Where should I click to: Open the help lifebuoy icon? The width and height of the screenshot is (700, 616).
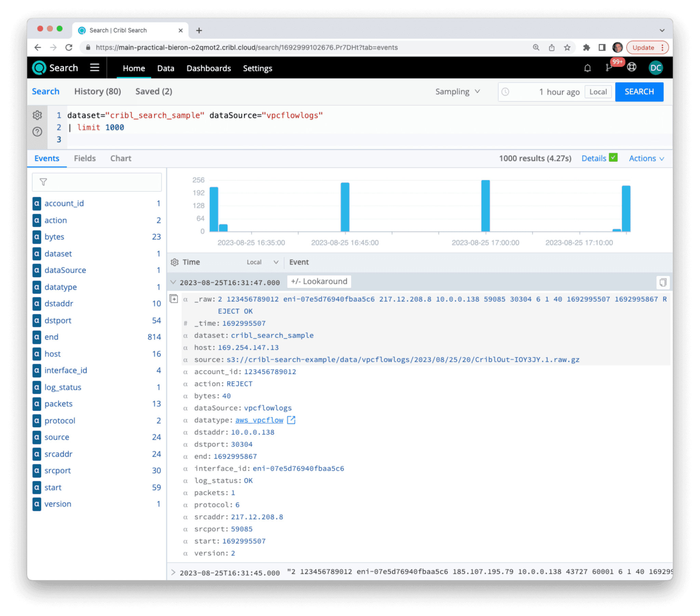click(x=632, y=67)
